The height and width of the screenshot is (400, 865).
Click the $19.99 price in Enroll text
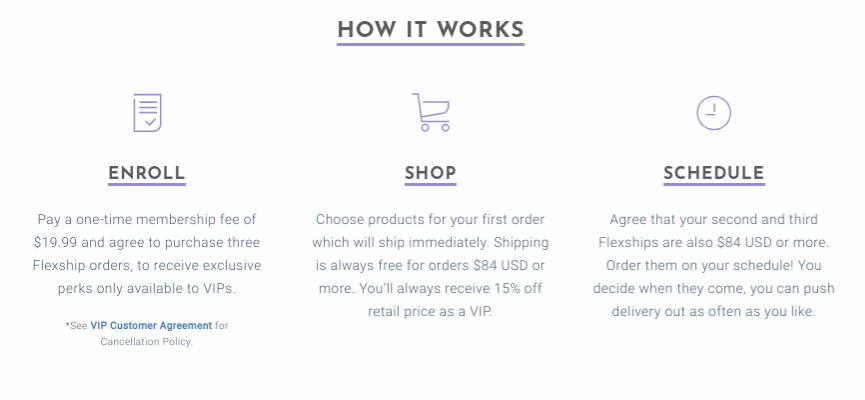click(x=51, y=242)
